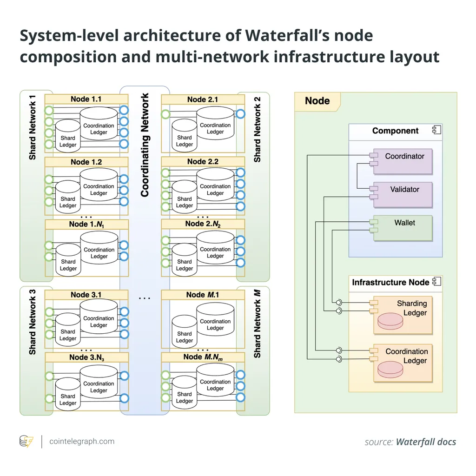The image size is (476, 476).
Task: Select the Coordination Ledger cylinder in Node 2.1
Action: pyautogui.click(x=215, y=123)
